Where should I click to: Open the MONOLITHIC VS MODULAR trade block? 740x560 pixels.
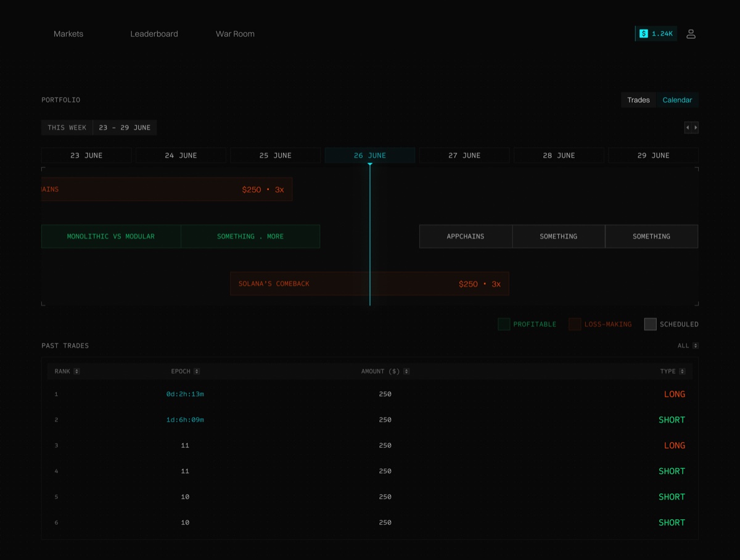point(111,236)
